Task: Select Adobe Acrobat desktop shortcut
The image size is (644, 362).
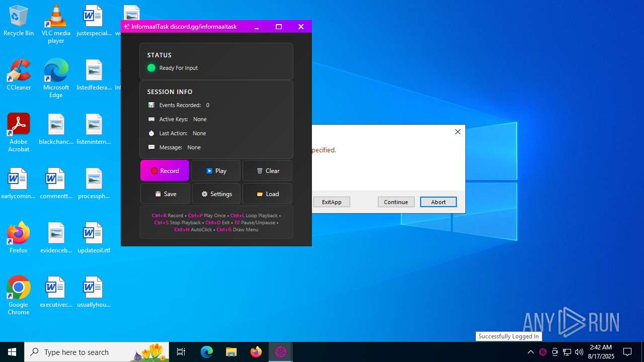Action: 19,133
